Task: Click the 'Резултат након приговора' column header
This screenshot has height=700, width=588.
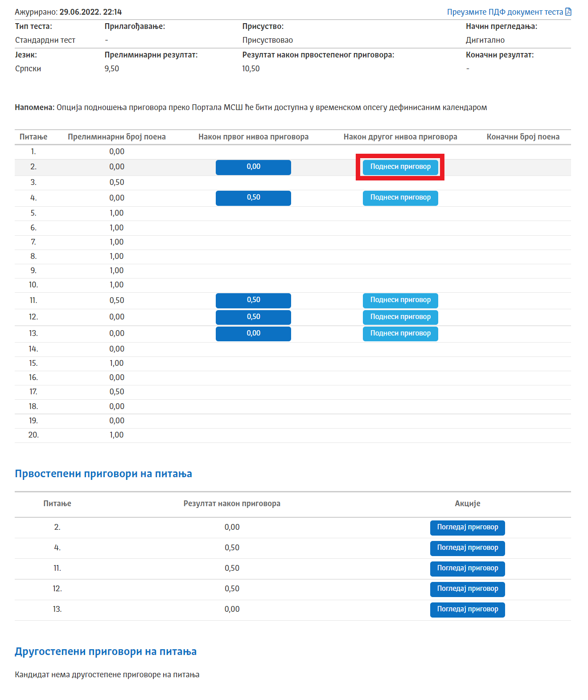Action: pyautogui.click(x=232, y=504)
